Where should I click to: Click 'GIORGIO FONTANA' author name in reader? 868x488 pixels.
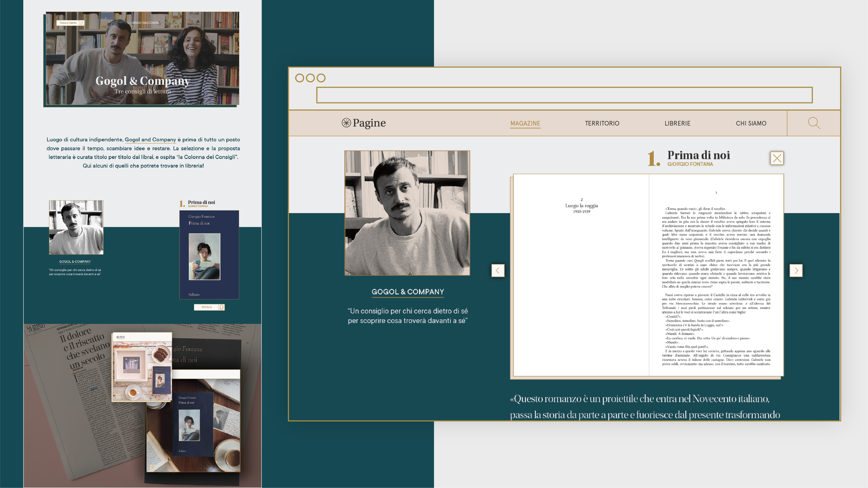[690, 164]
